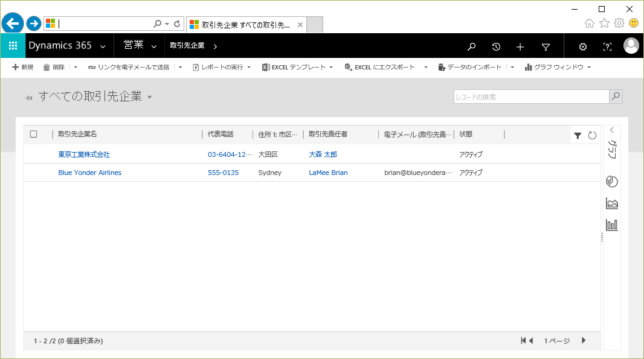Refresh the accounts grid list
Screen dimensions: 644x359
[x=592, y=135]
